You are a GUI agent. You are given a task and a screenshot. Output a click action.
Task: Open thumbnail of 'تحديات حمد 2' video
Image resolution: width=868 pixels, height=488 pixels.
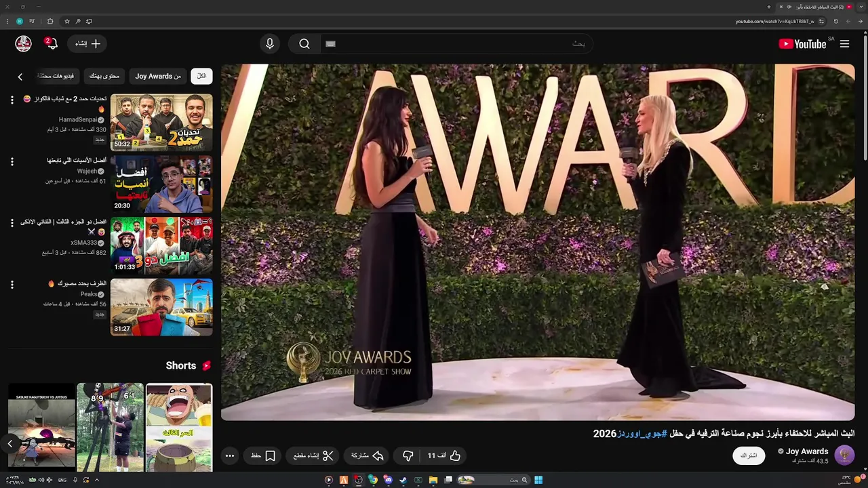pyautogui.click(x=161, y=123)
